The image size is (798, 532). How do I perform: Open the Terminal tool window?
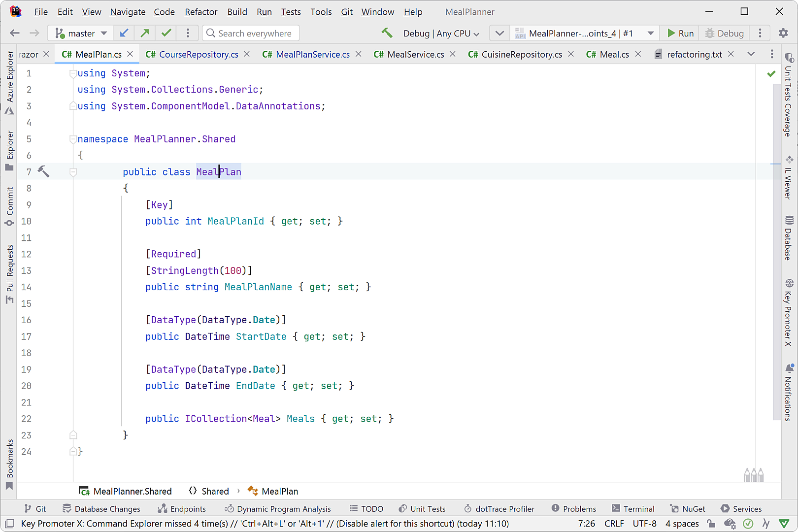coord(633,509)
